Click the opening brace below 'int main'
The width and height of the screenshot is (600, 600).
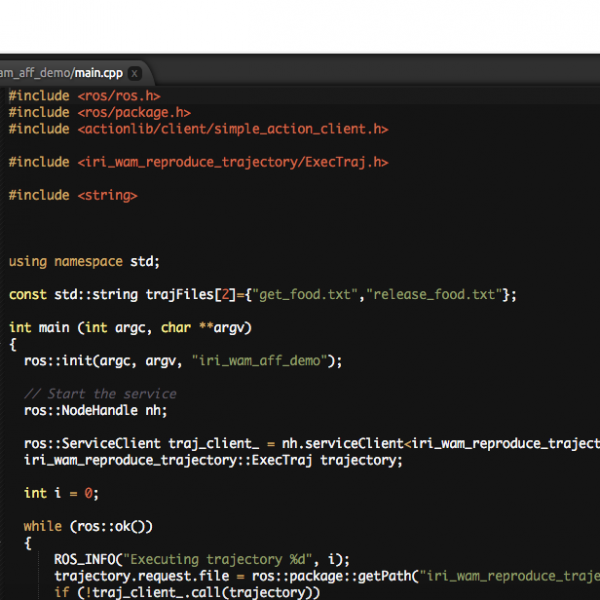click(13, 344)
